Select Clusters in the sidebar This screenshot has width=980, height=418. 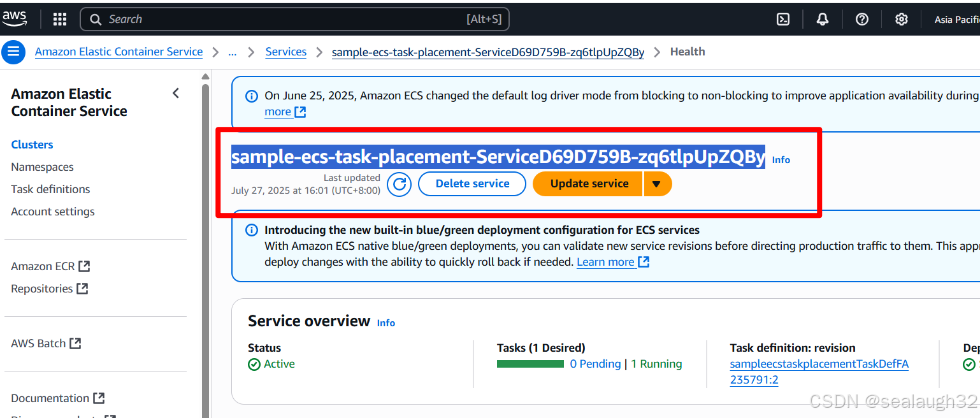32,145
